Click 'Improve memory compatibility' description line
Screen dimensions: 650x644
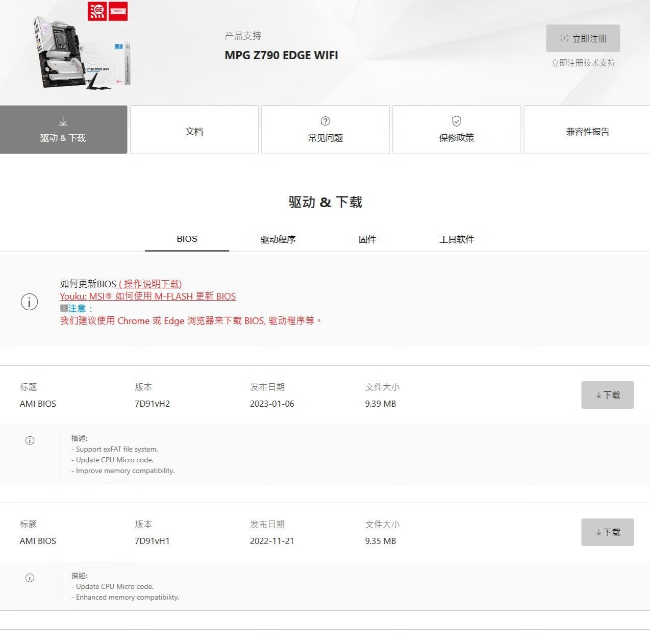tap(123, 470)
